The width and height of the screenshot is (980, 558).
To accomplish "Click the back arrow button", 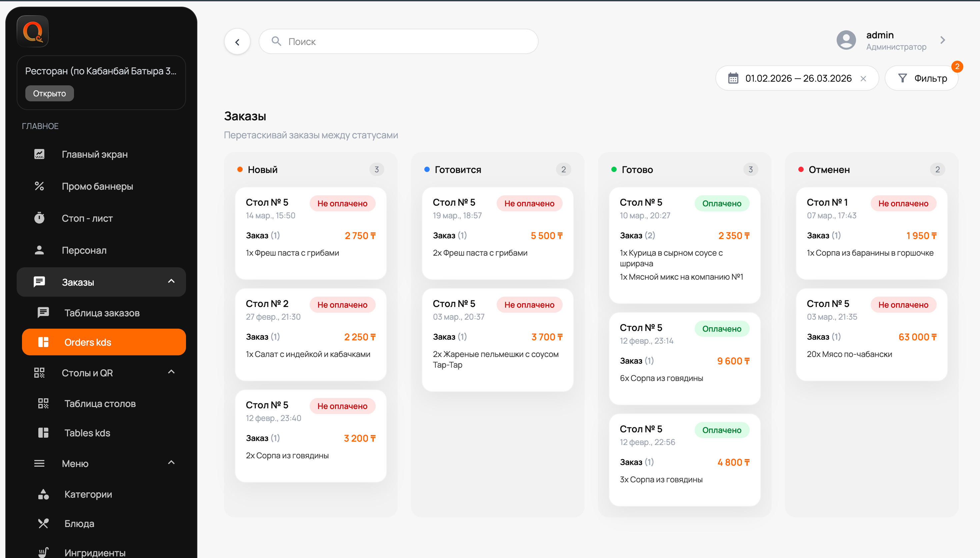I will click(237, 42).
